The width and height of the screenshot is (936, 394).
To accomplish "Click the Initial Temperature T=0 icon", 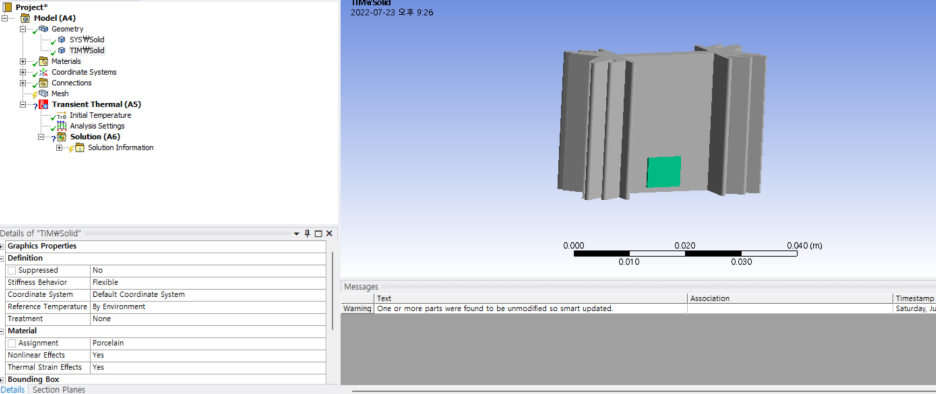I will pyautogui.click(x=62, y=115).
